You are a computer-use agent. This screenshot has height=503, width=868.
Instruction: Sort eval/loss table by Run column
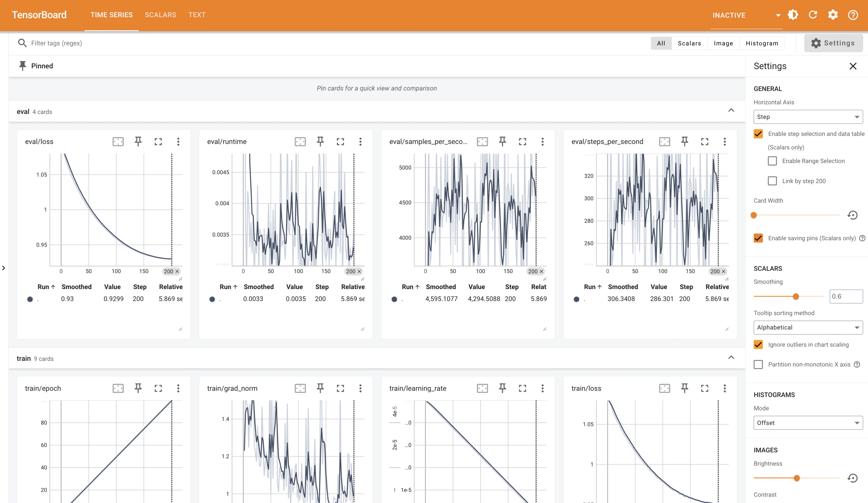click(x=46, y=287)
